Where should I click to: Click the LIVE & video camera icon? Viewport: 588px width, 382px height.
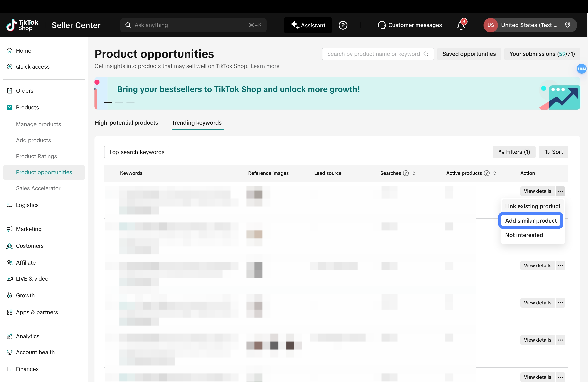(10, 279)
